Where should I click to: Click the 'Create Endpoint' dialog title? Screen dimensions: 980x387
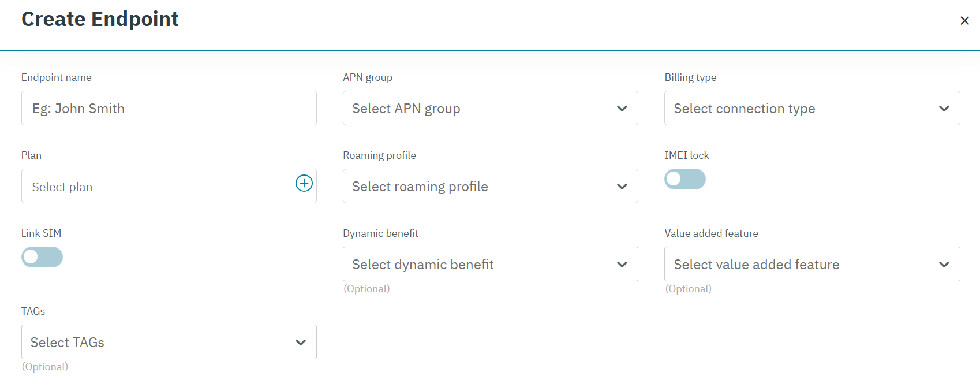(x=100, y=19)
